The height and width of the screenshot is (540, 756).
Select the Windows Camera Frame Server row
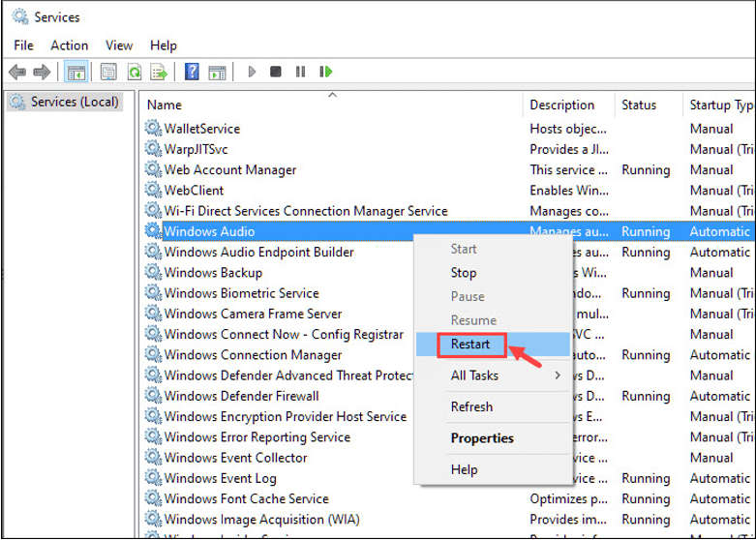253,314
